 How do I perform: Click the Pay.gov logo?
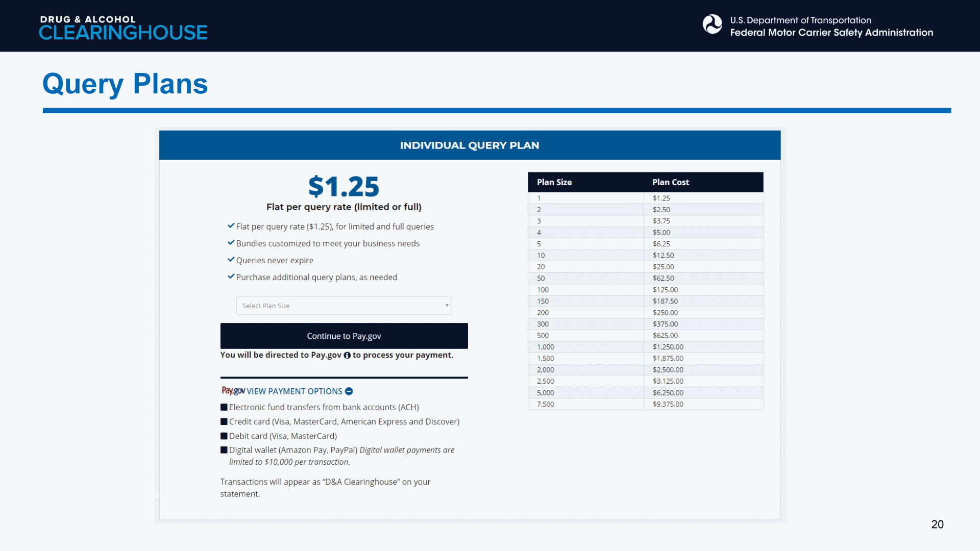click(x=233, y=391)
